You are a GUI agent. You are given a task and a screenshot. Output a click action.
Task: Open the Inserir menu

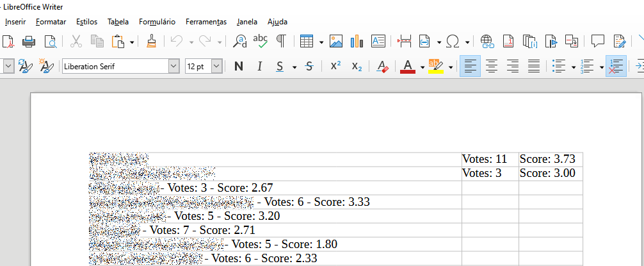tap(15, 22)
